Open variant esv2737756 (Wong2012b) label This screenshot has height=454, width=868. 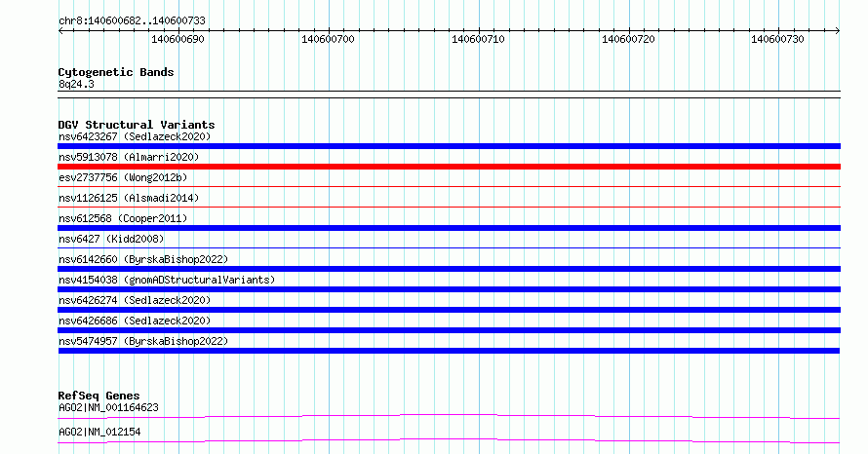[x=123, y=177]
